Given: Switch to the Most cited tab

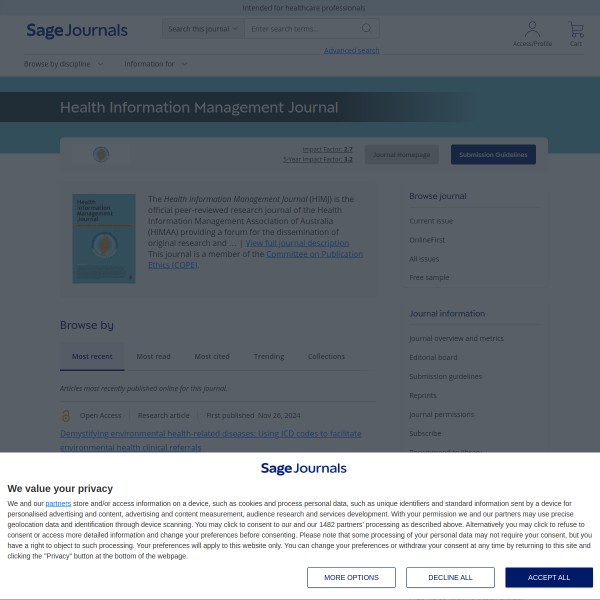Looking at the screenshot, I should 212,356.
